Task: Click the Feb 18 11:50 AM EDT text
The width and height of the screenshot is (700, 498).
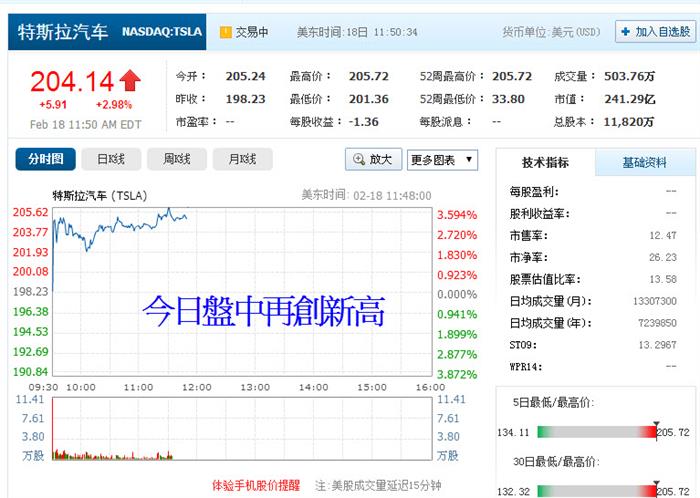Action: (x=85, y=124)
